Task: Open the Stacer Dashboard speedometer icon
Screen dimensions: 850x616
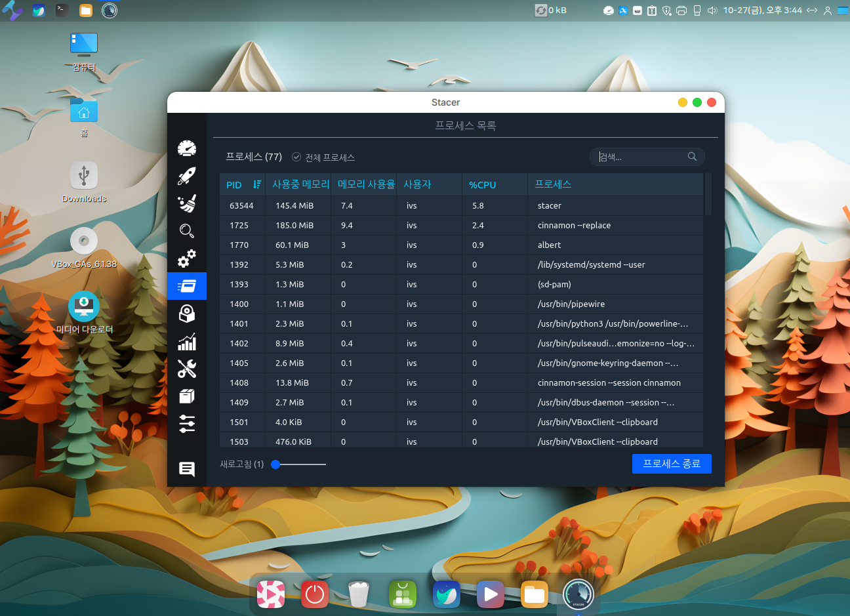Action: tap(187, 148)
